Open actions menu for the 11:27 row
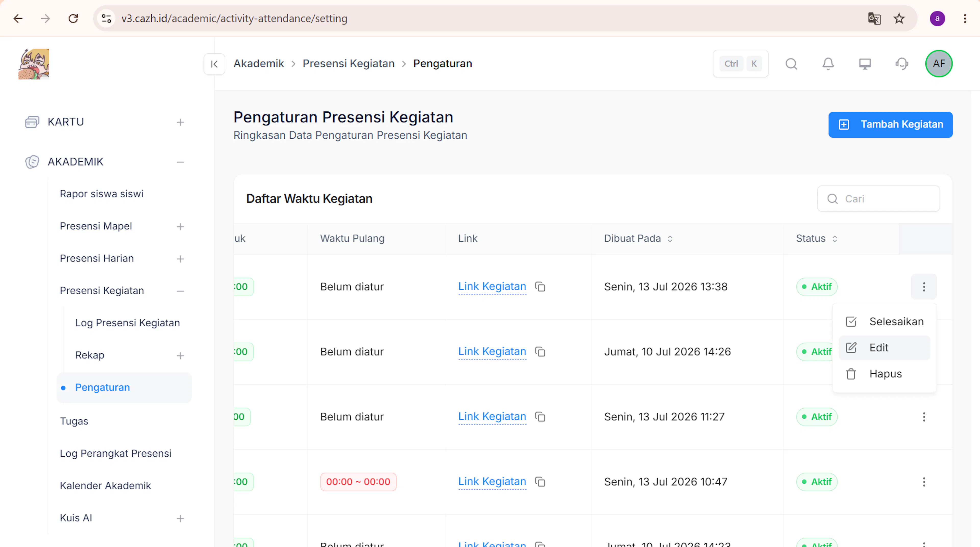Viewport: 980px width, 547px height. coord(924,417)
